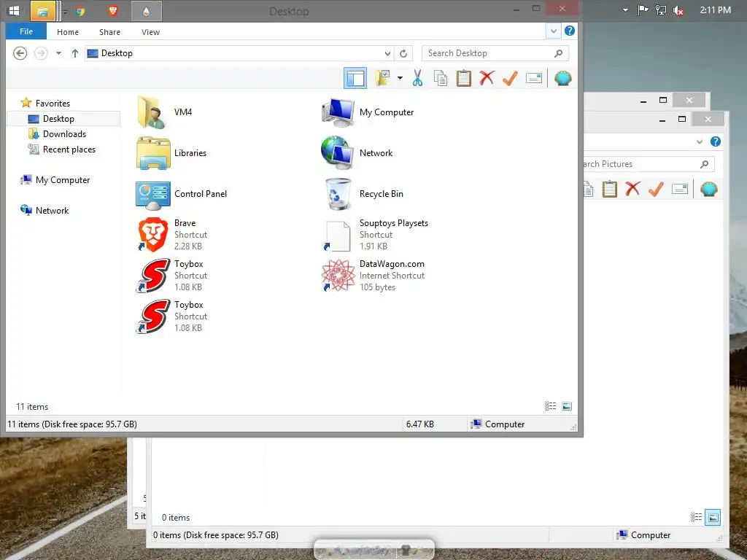Show hidden tray icons arrow
The image size is (747, 560).
click(x=625, y=10)
